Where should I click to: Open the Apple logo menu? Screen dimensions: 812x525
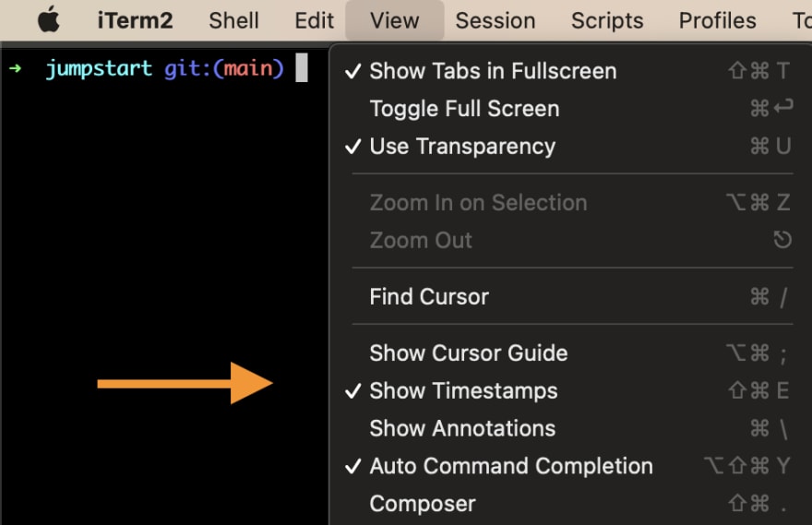pos(49,20)
